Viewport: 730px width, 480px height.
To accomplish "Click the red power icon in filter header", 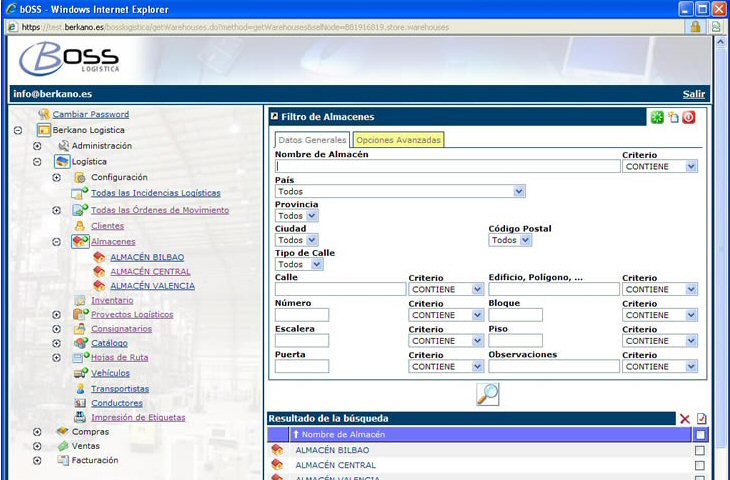I will [x=688, y=117].
